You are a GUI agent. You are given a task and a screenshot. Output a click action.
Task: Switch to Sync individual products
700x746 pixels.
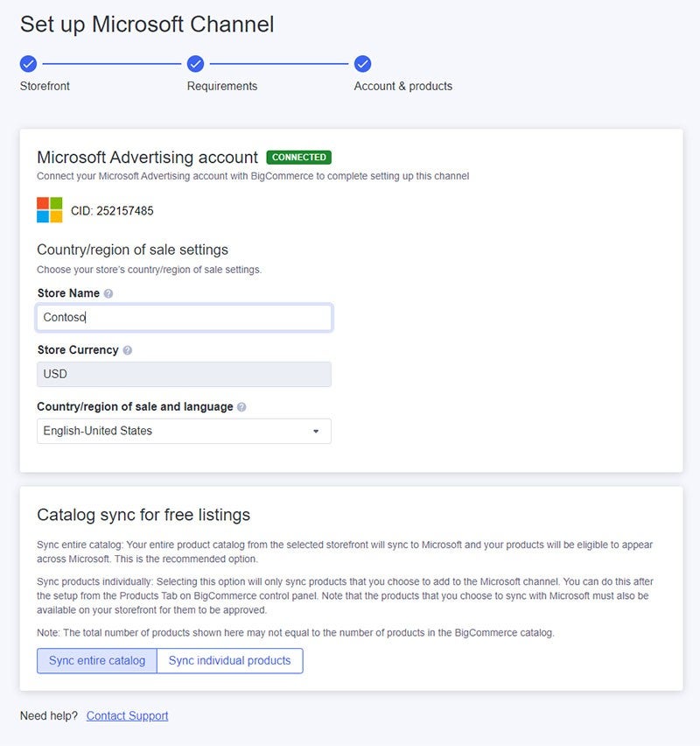pos(229,661)
